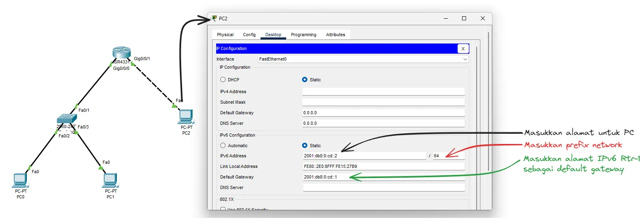The width and height of the screenshot is (644, 222).
Task: Click the IPv6 Default Gateway field
Action: coord(383,177)
